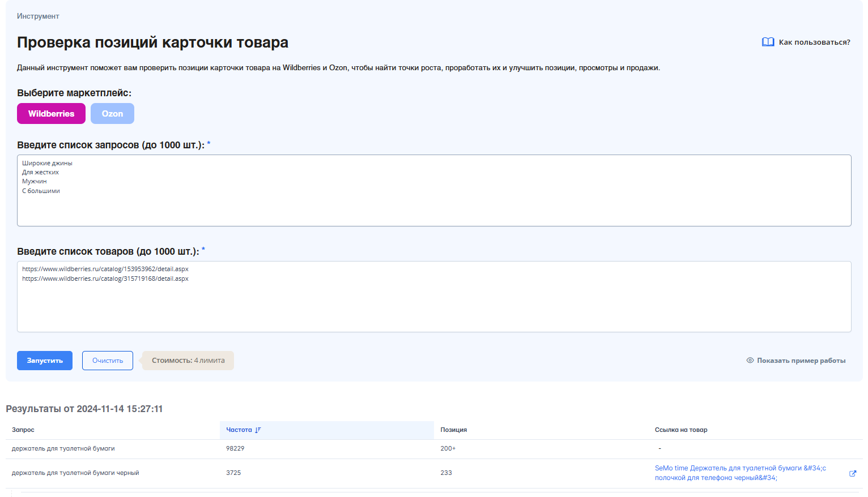Select the Wildberries marketplace
Viewport: 868px width, 497px height.
51,114
